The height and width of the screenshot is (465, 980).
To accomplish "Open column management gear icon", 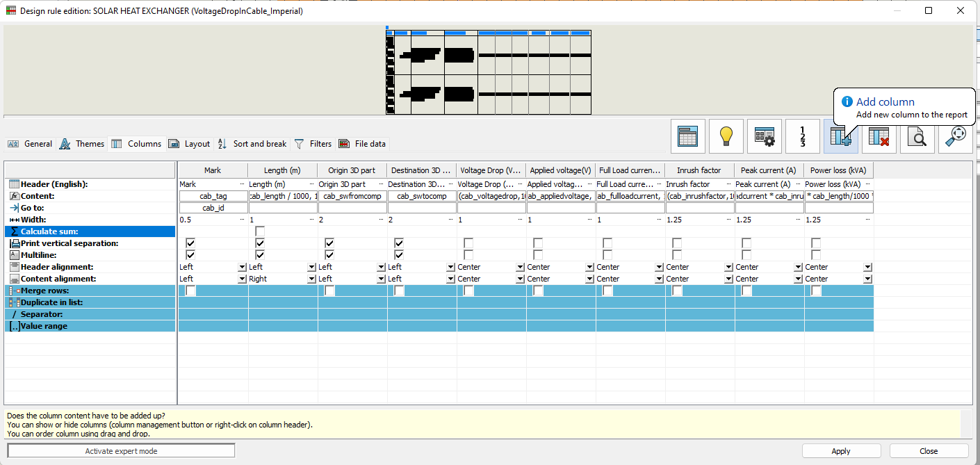I will click(x=765, y=136).
